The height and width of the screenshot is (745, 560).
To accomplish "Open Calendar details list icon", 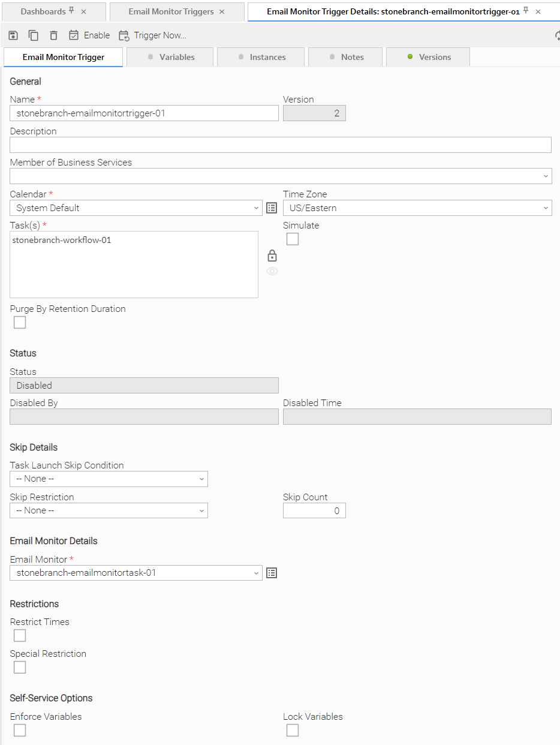I will click(x=272, y=208).
